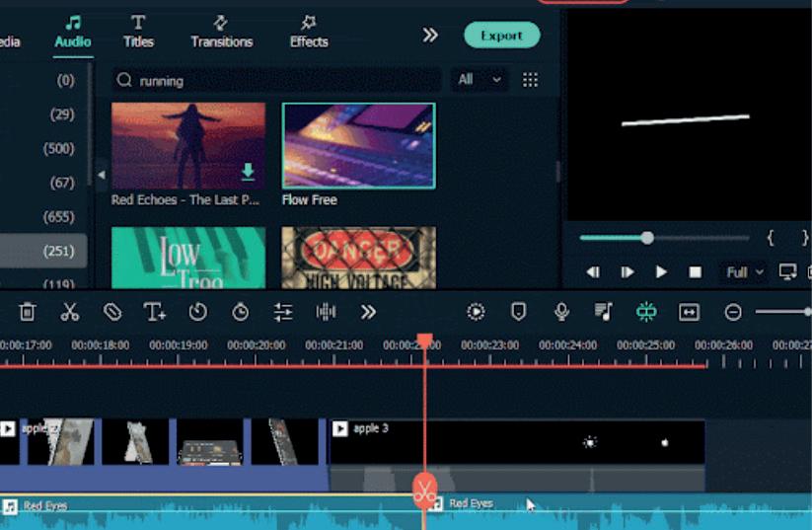812x530 pixels.
Task: Open the Effects tab
Action: point(309,33)
